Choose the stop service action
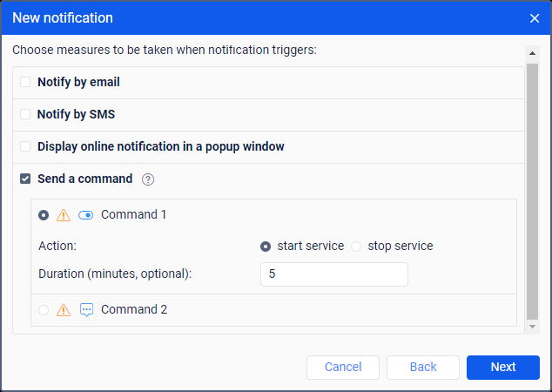Screen dimensions: 552x392 (x=356, y=246)
